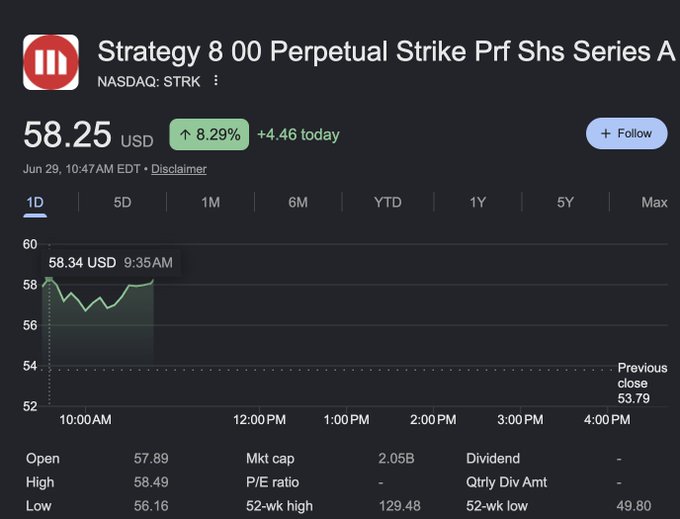Click the 52-wk low value 49.80
This screenshot has height=519, width=680.
click(634, 506)
